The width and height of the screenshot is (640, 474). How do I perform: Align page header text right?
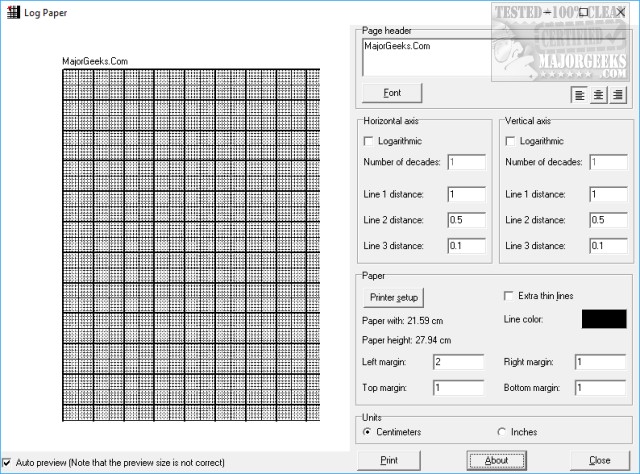click(618, 95)
